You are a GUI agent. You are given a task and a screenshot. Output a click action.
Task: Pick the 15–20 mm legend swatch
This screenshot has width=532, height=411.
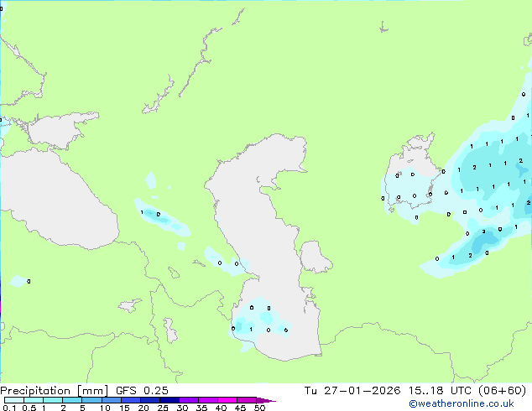[x=130, y=400]
